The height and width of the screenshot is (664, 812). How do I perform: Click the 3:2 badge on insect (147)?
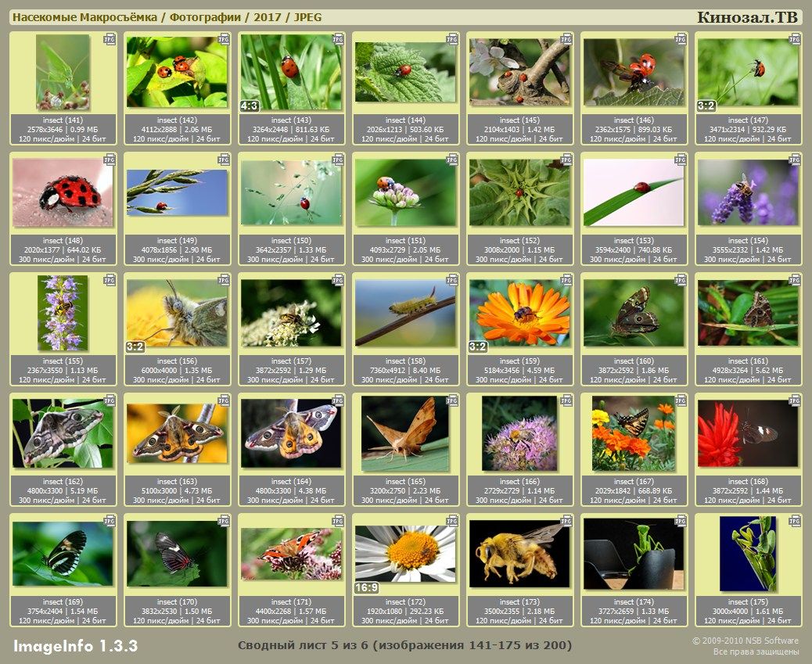point(706,106)
